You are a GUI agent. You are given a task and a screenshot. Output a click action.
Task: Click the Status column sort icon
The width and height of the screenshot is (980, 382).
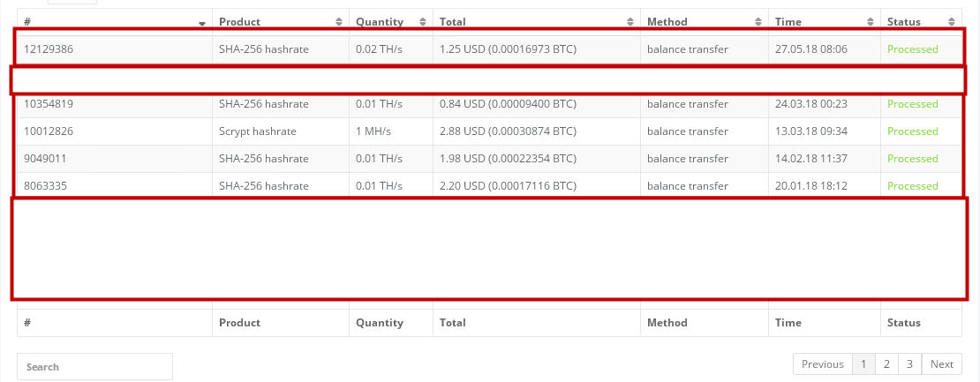[x=951, y=22]
